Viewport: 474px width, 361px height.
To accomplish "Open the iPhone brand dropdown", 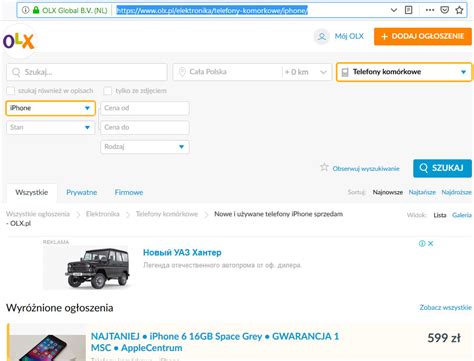I will click(51, 108).
